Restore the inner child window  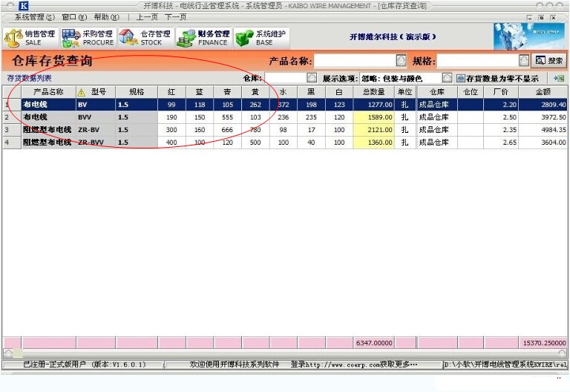tap(541, 18)
